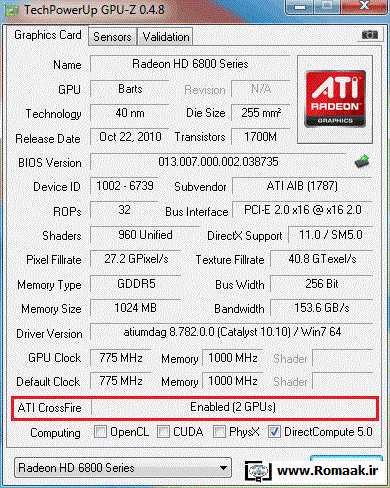
Task: Click the Romaak watermark logo icon
Action: (x=258, y=471)
